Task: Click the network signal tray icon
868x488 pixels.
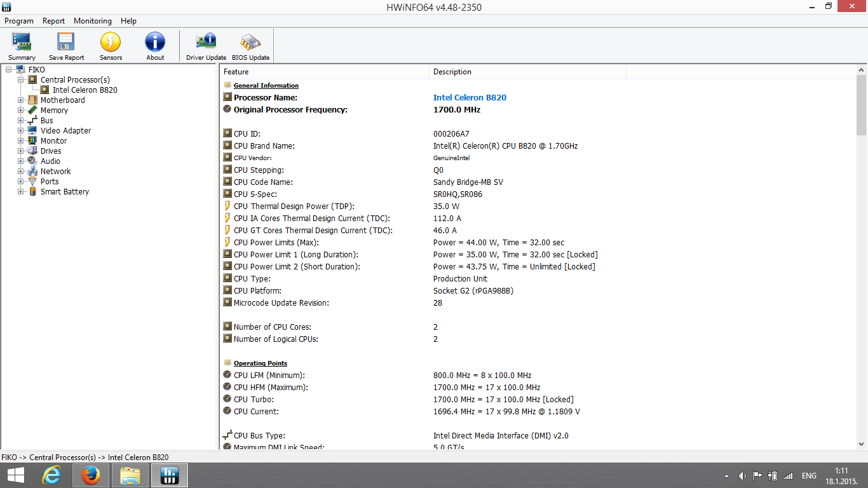Action: [788, 476]
